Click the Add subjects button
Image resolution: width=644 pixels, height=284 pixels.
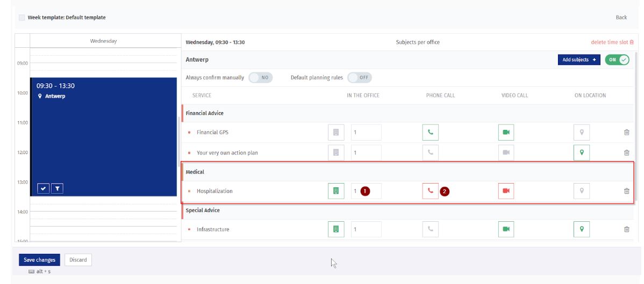(x=579, y=60)
